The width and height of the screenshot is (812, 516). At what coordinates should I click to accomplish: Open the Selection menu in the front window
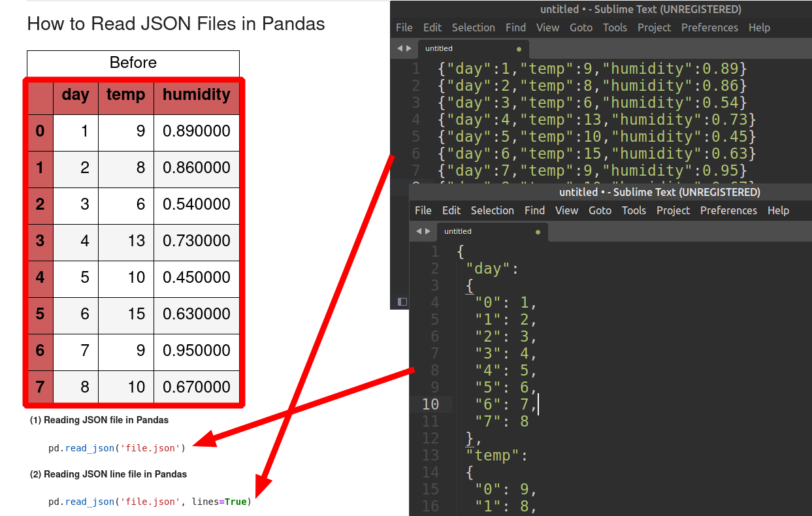click(492, 210)
